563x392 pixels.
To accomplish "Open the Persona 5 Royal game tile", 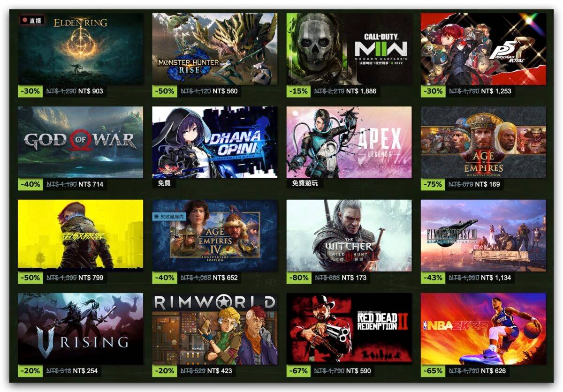I will click(x=483, y=49).
